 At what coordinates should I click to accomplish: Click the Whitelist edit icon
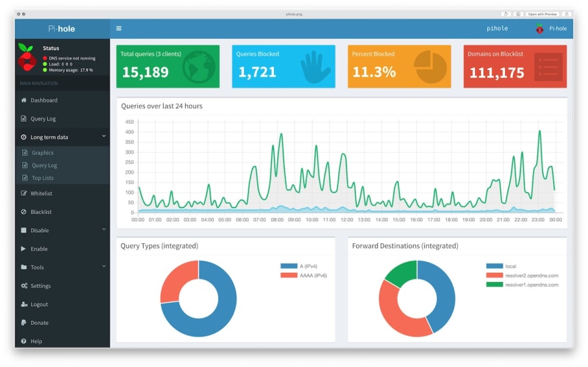click(24, 193)
